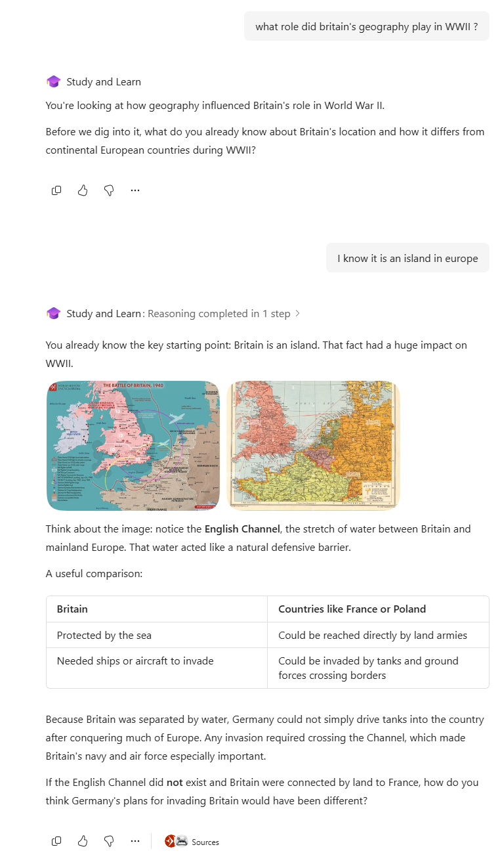Copy the second response about English Channel
500x868 pixels.
click(x=56, y=841)
